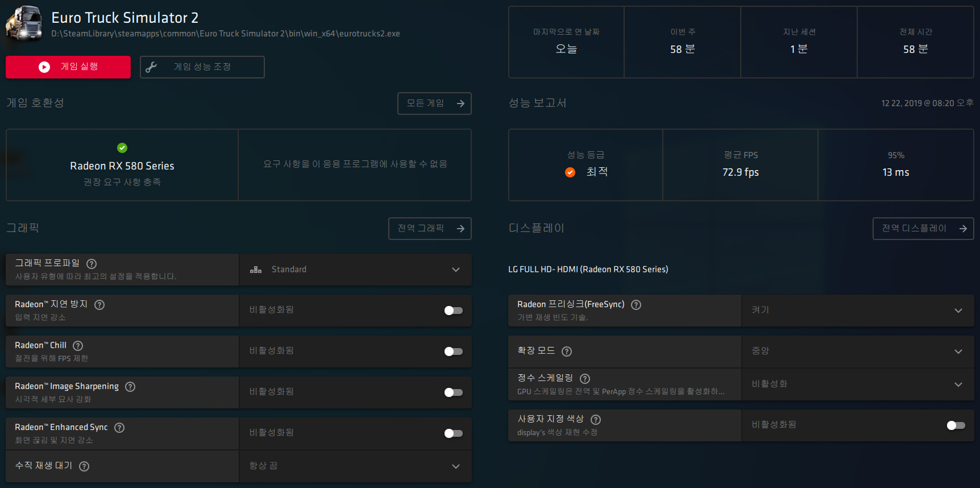Click the 72.9 fps average value
The height and width of the screenshot is (488, 980).
(x=741, y=172)
